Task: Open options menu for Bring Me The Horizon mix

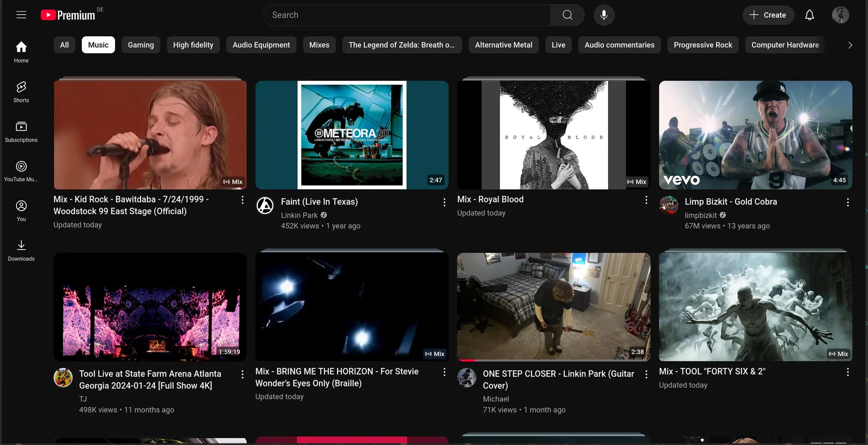Action: click(x=444, y=372)
